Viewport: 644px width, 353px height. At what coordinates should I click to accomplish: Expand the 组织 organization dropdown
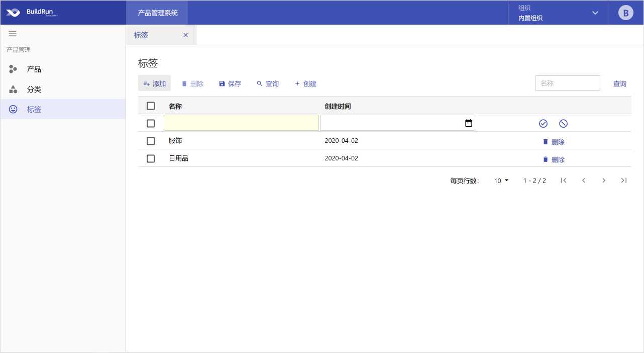coord(559,13)
